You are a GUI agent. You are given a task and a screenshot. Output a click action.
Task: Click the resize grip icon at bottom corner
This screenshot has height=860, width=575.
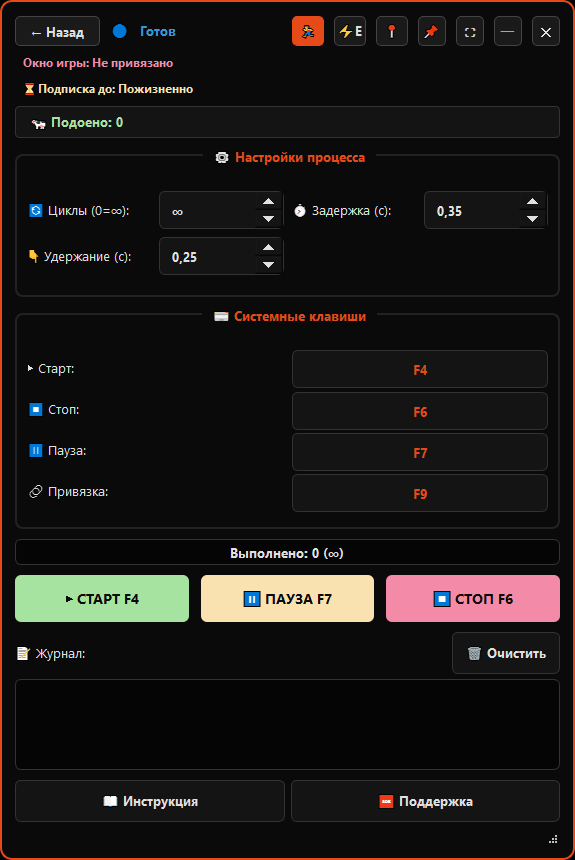[x=553, y=839]
